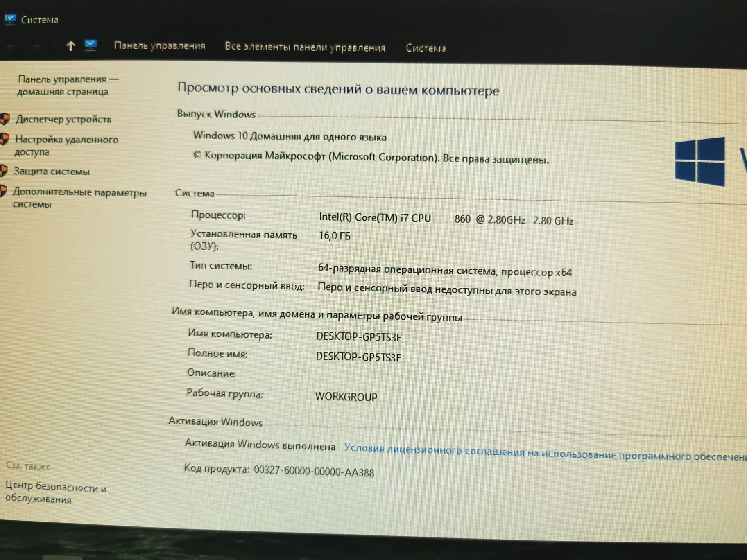Click shield icon beside Диспетчер устройств
Screen dimensions: 747x560
(x=5, y=119)
